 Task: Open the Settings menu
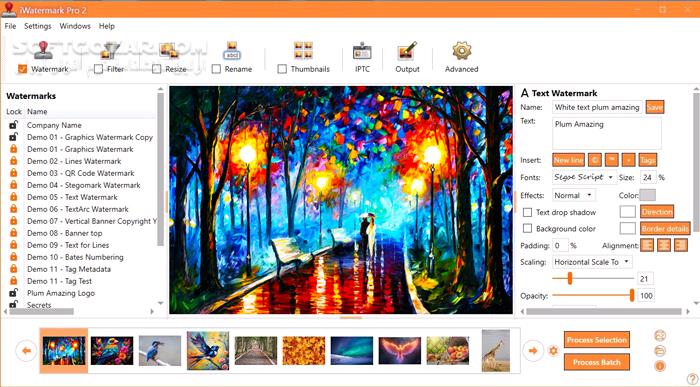(38, 26)
